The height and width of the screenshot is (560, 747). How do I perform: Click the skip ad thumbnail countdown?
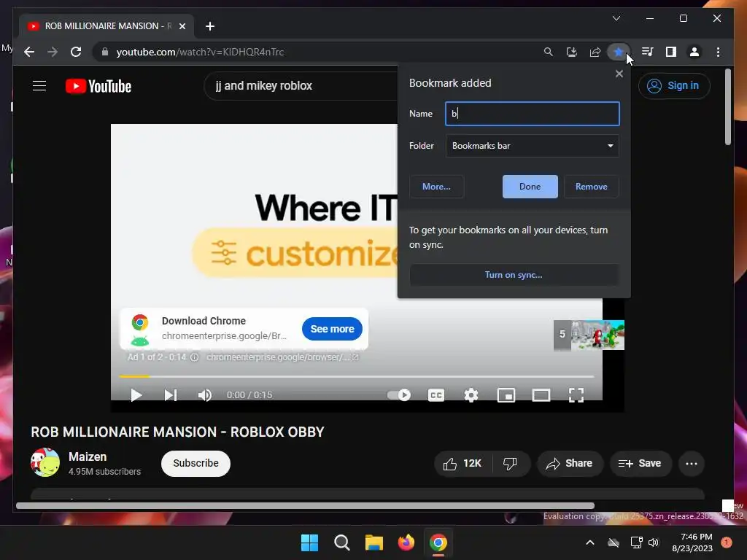[589, 335]
